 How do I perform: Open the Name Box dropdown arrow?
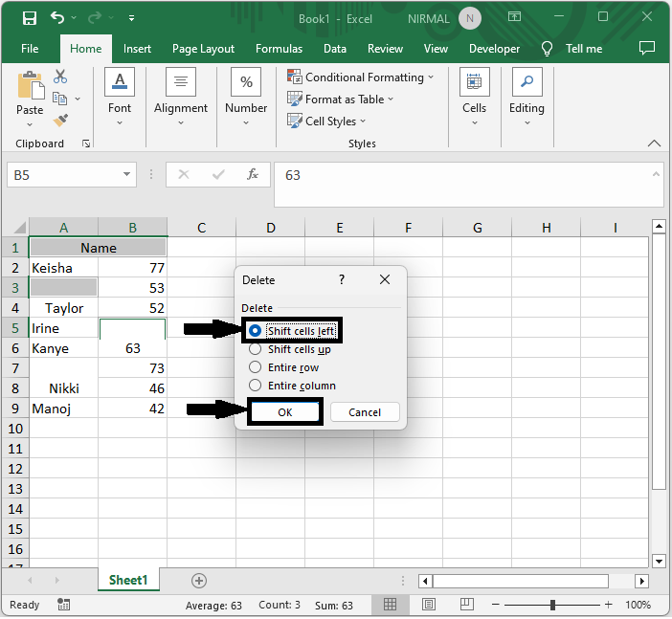[x=127, y=174]
